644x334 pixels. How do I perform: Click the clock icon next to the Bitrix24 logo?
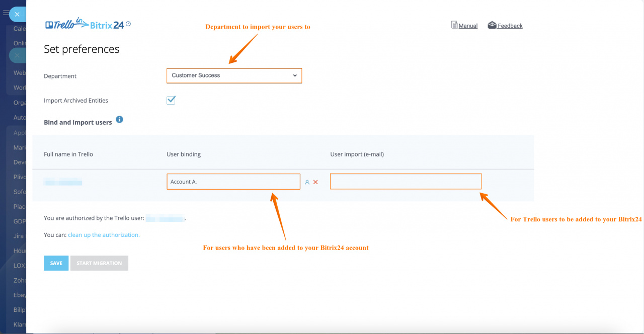(x=129, y=23)
